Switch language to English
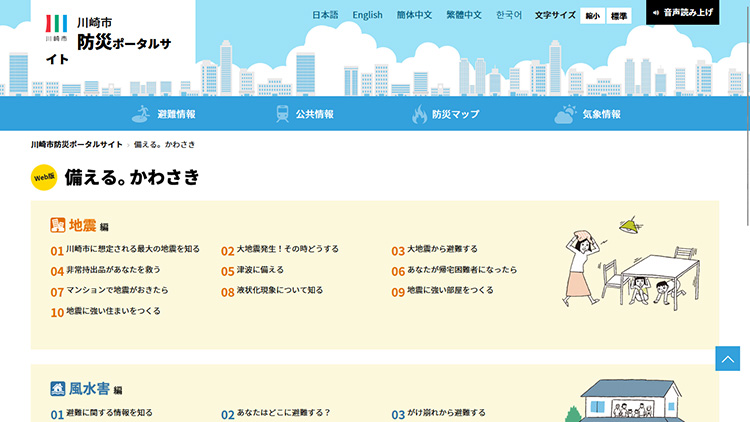This screenshot has height=422, width=750. click(x=367, y=15)
